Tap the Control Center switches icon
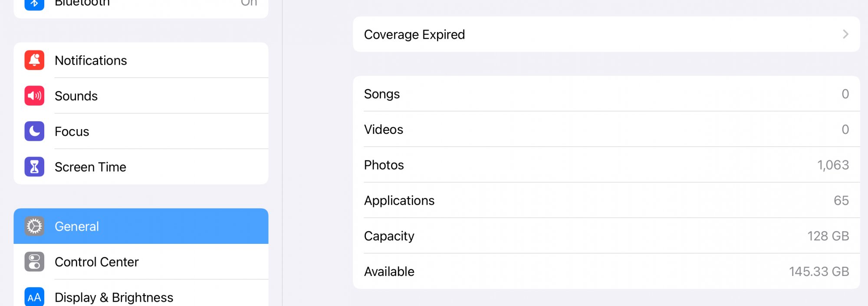The image size is (868, 306). (34, 262)
